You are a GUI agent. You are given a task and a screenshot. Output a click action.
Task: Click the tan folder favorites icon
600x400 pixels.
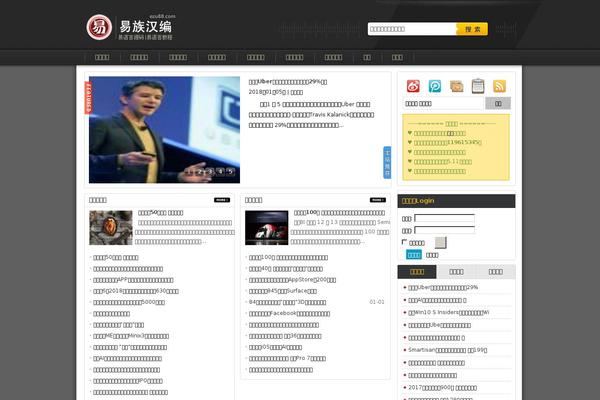pyautogui.click(x=457, y=86)
